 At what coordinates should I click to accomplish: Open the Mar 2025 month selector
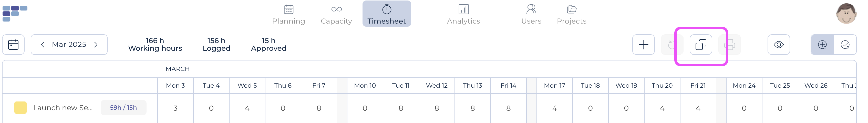69,45
